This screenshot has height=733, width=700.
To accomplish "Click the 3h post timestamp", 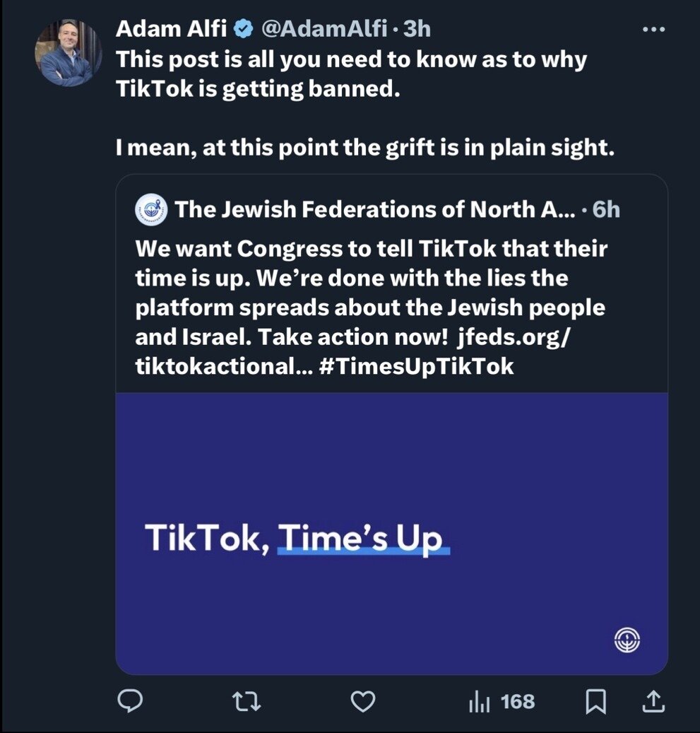I will [x=417, y=29].
